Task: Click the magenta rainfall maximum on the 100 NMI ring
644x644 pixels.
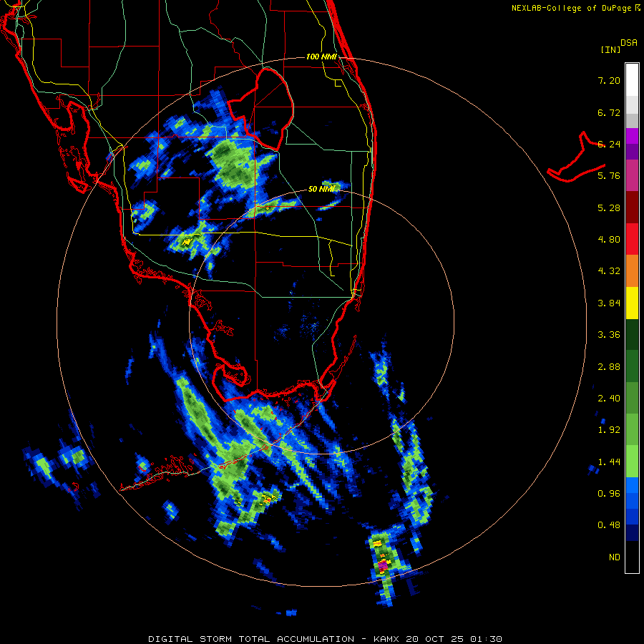Action: [383, 565]
